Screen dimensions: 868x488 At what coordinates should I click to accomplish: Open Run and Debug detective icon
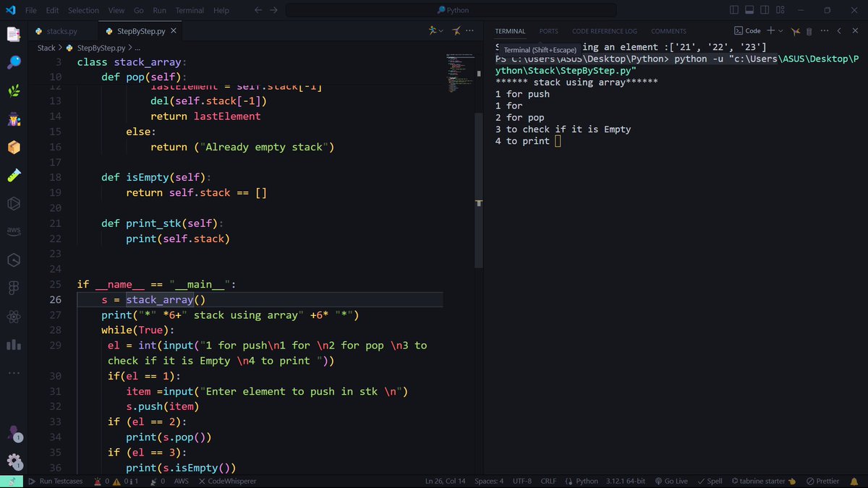pyautogui.click(x=13, y=119)
